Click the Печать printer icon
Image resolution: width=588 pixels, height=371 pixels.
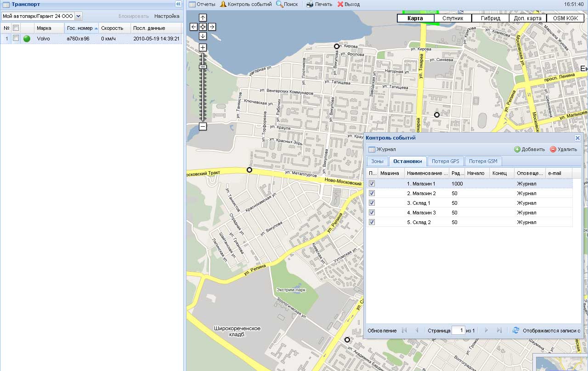click(310, 4)
